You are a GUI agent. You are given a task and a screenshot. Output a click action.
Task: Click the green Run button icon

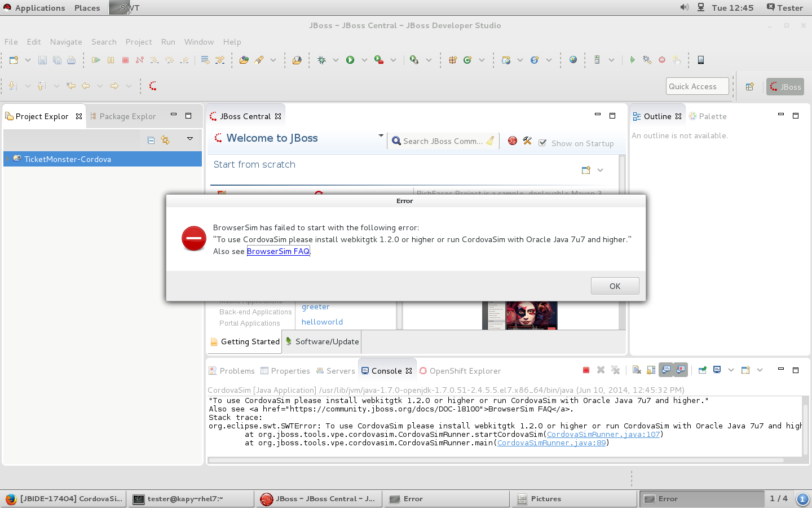(350, 60)
